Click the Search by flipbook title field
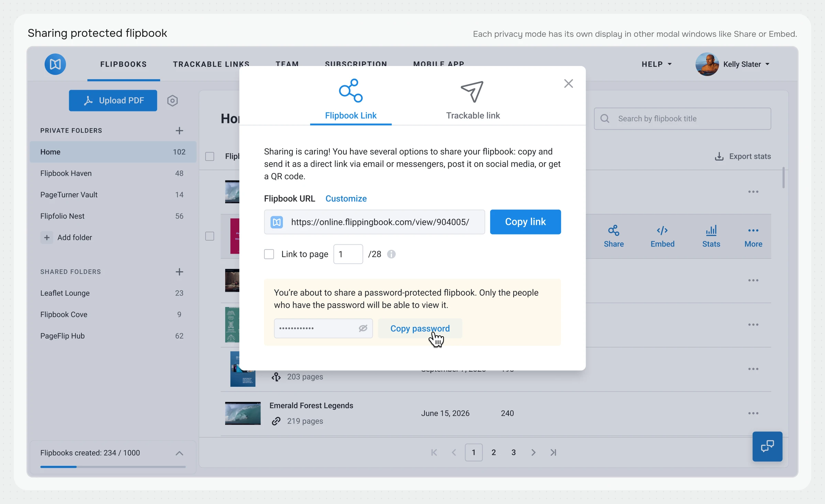 coord(682,119)
